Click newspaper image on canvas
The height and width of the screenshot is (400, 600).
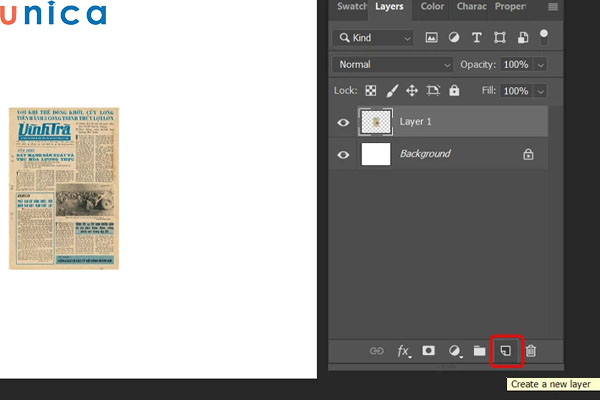point(64,189)
